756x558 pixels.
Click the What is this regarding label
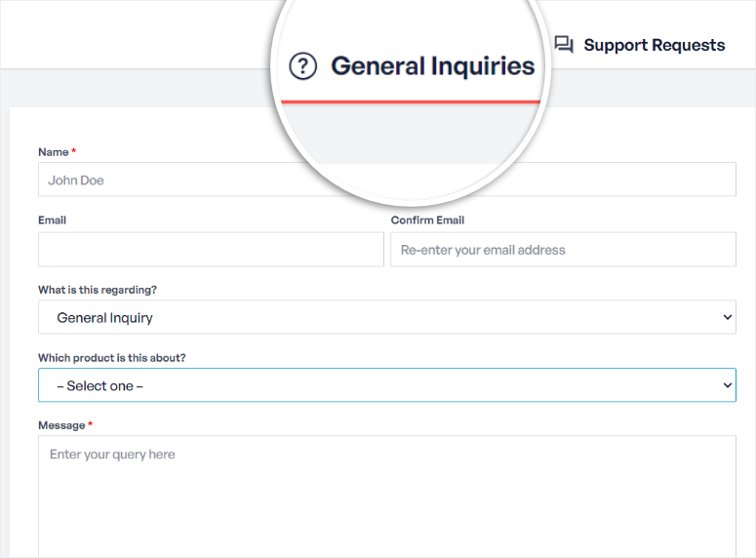point(97,290)
